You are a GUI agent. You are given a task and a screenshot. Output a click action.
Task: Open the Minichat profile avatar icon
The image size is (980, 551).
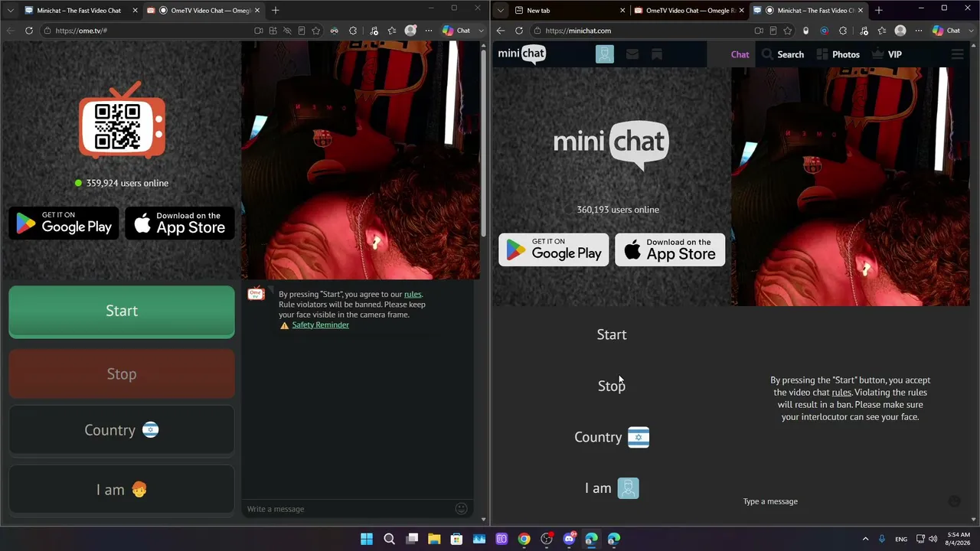pyautogui.click(x=605, y=54)
